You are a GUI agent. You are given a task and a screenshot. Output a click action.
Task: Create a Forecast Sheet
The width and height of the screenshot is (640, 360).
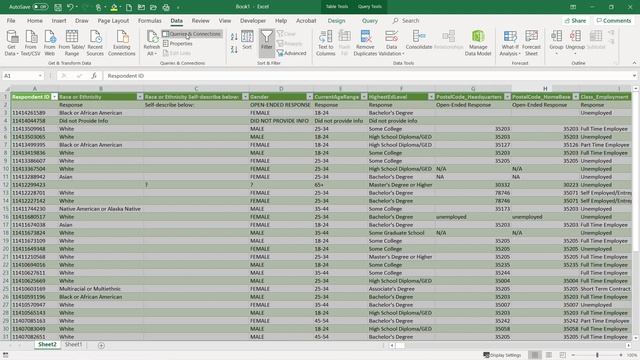531,43
